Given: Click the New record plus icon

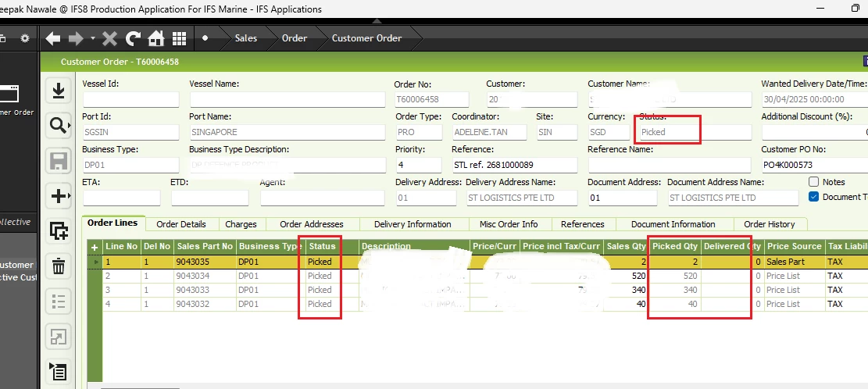Looking at the screenshot, I should (x=59, y=195).
